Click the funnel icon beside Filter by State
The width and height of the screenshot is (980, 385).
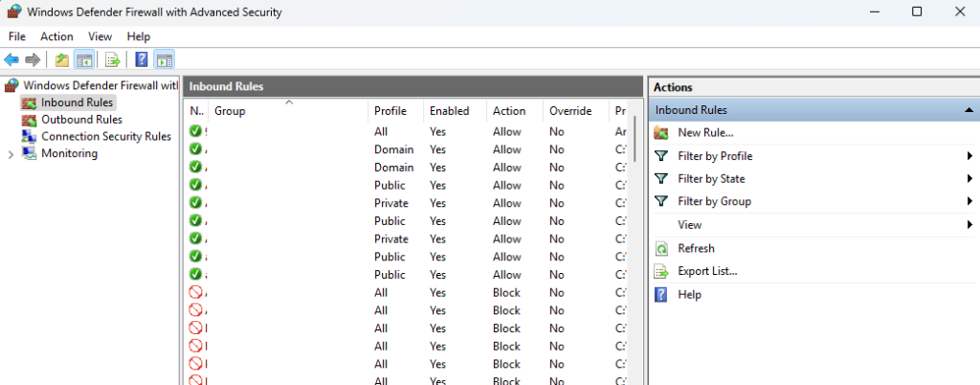661,179
